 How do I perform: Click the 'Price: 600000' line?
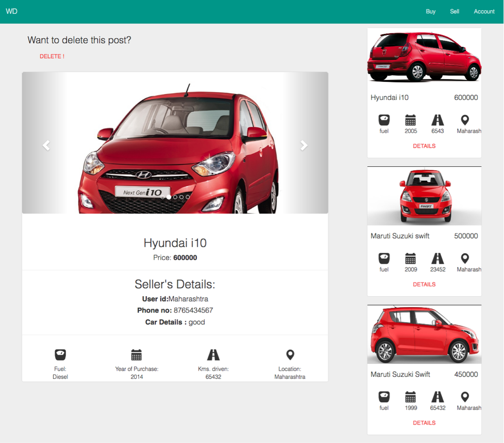pyautogui.click(x=175, y=257)
